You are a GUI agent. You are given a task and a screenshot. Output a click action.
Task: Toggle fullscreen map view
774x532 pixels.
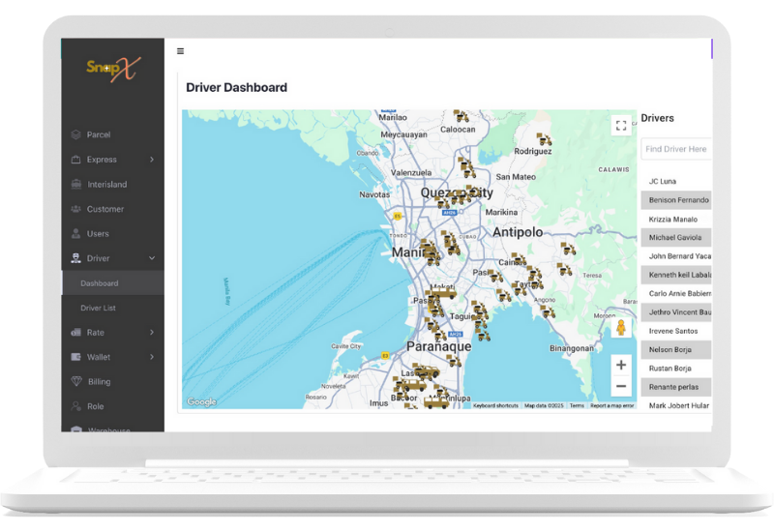[x=621, y=126]
